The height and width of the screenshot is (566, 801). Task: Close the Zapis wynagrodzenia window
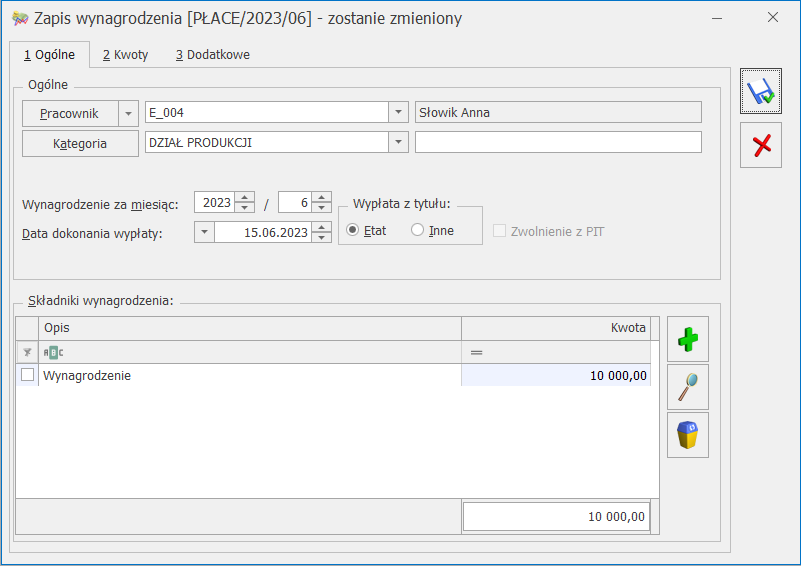(x=773, y=17)
